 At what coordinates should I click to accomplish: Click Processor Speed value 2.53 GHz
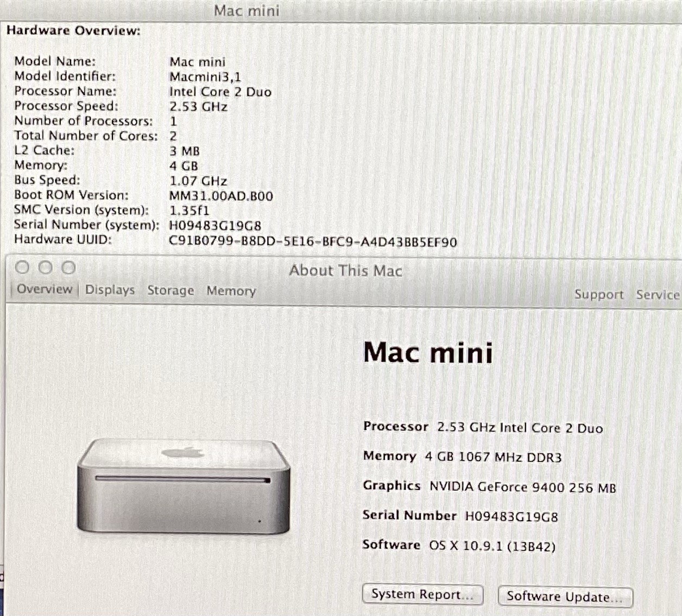coord(198,106)
